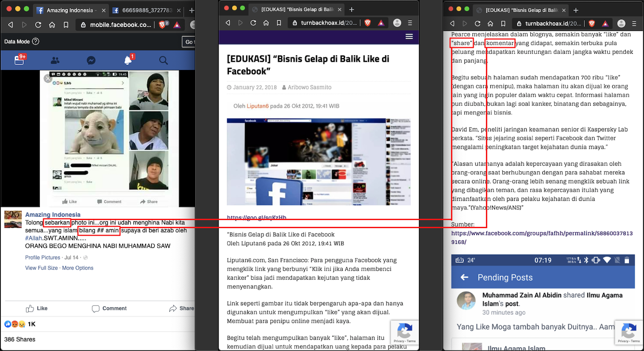Open Facebook news feed icon with 9+ badge

coord(19,60)
